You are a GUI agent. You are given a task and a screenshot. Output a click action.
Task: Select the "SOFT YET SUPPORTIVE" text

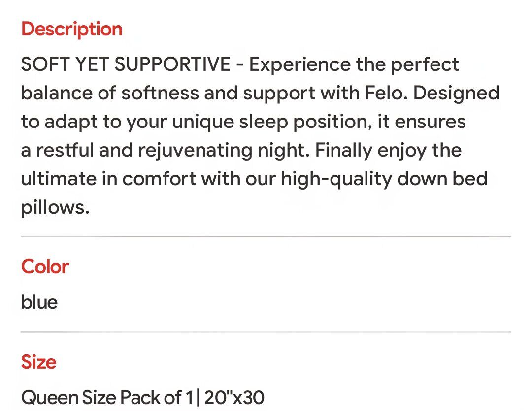coord(125,64)
